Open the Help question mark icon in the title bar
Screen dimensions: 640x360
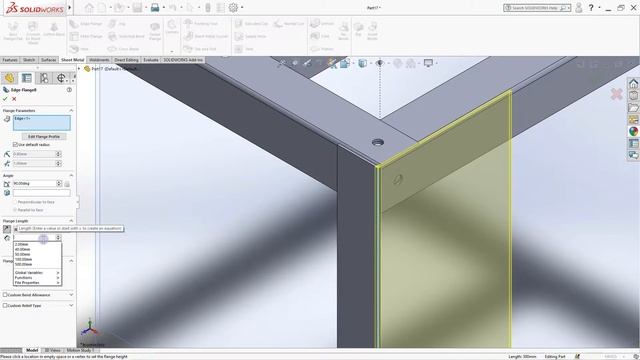(591, 7)
